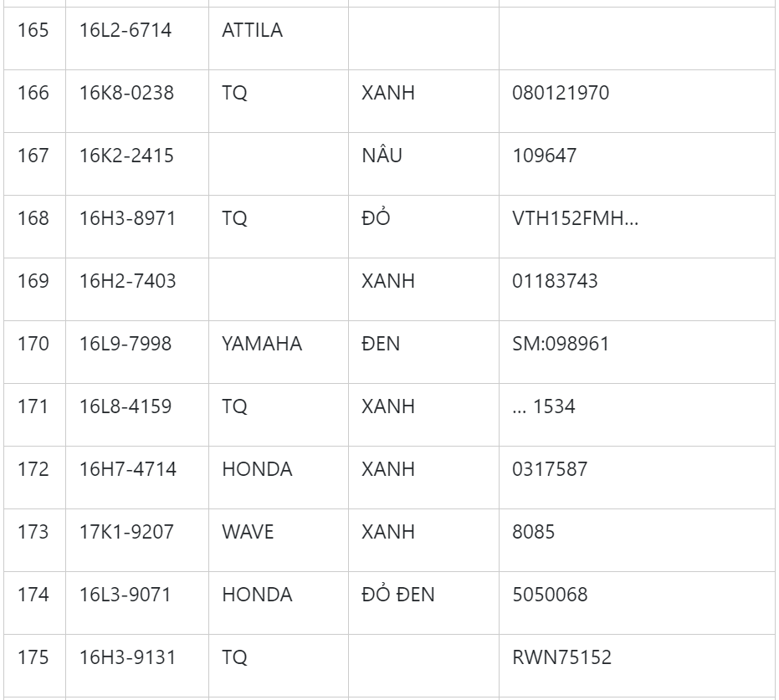
Task: Click the YAMAHA brand cell
Action: coord(262,344)
